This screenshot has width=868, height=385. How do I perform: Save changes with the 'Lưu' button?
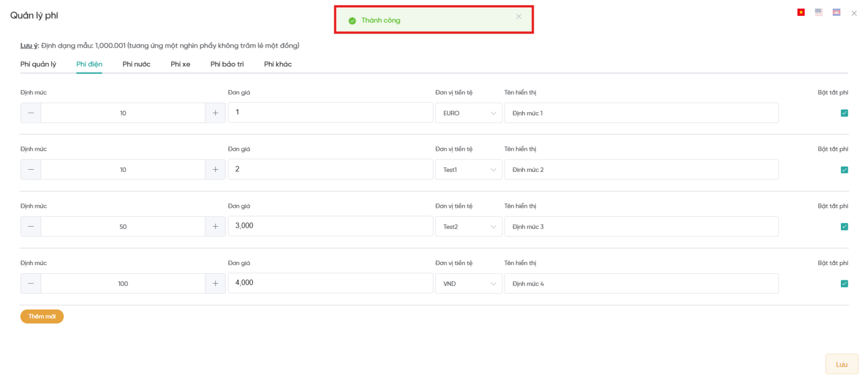click(x=841, y=364)
